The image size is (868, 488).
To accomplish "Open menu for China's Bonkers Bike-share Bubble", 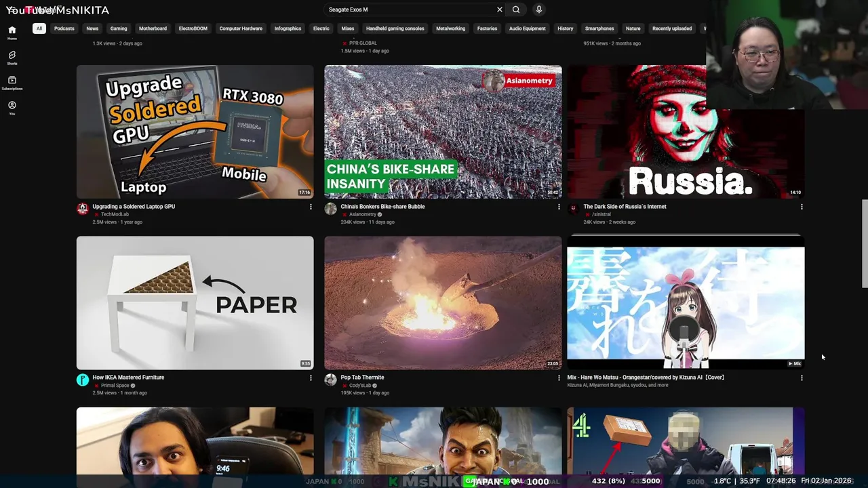I will click(x=559, y=207).
